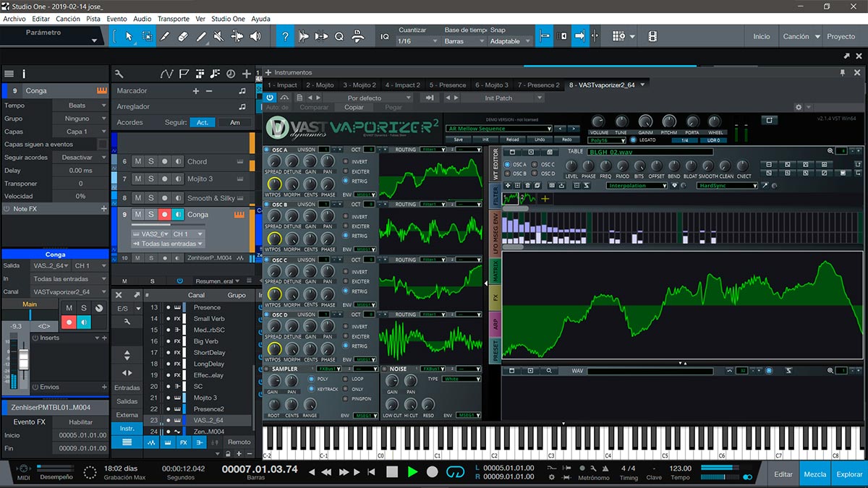Adjust the Main channel volume fader
This screenshot has width=868, height=488.
23,358
